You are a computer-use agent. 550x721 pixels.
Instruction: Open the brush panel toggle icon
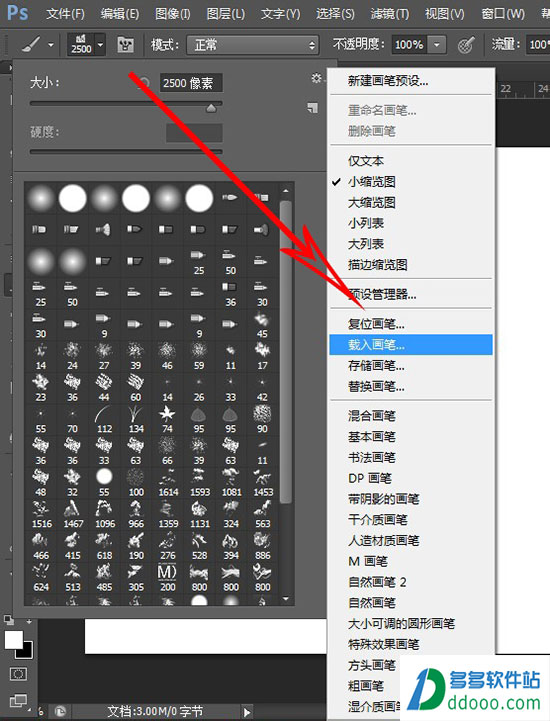point(126,45)
